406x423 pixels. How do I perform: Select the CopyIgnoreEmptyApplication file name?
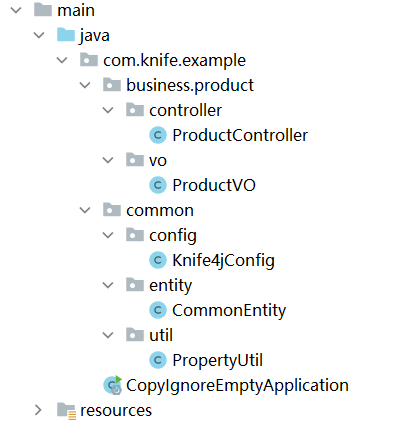point(237,386)
